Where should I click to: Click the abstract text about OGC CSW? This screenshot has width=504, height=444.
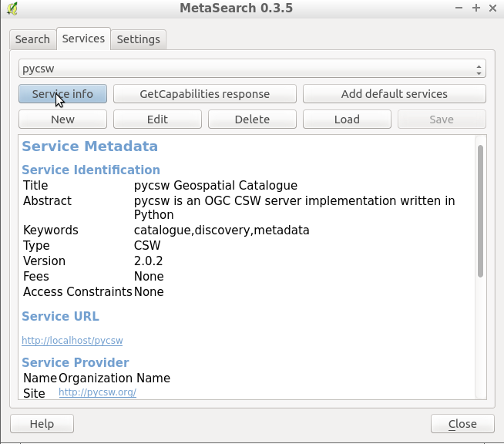[294, 207]
